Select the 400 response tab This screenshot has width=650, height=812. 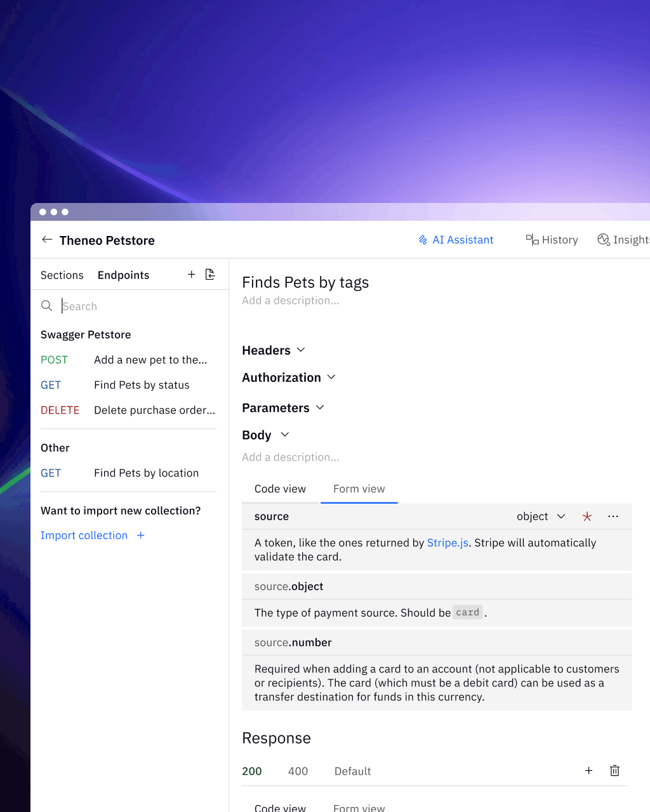click(298, 771)
